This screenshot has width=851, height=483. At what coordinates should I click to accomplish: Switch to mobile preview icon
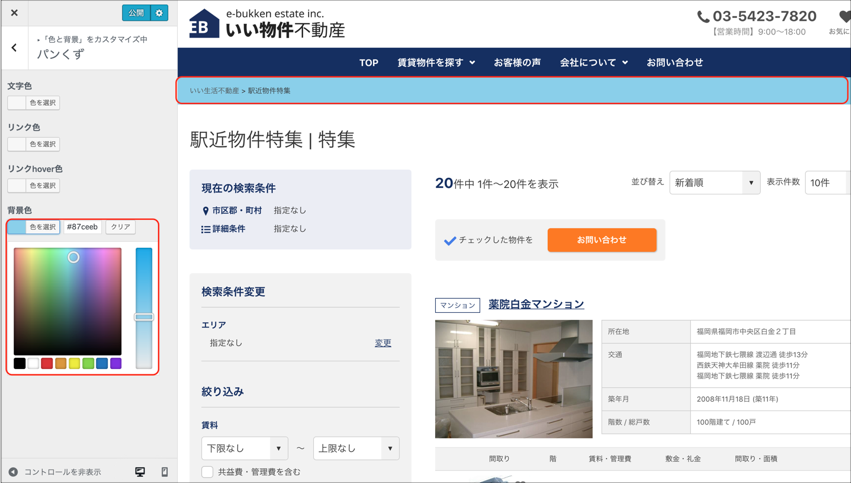[165, 472]
